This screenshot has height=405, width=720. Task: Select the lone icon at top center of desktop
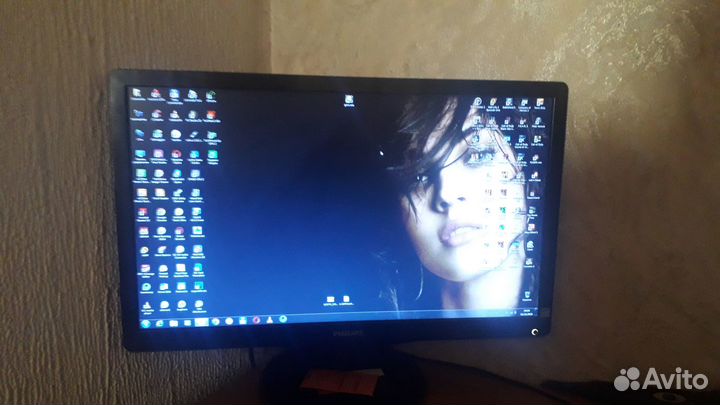pyautogui.click(x=349, y=101)
